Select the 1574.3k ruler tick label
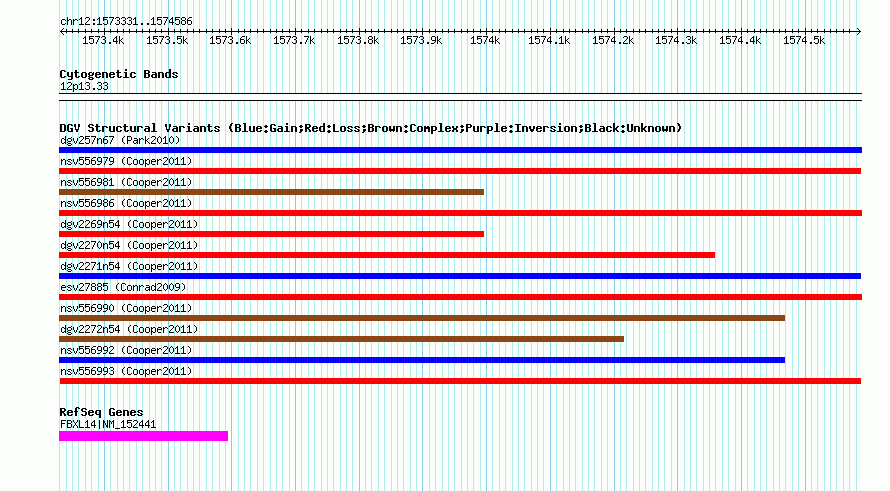Viewport: 890px width, 491px height. [676, 40]
